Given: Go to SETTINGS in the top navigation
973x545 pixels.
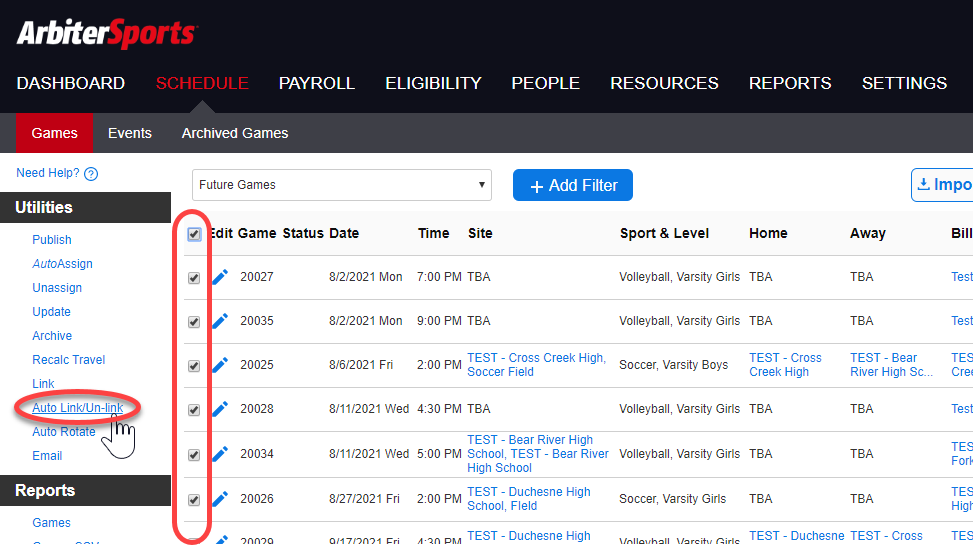Looking at the screenshot, I should [x=904, y=83].
